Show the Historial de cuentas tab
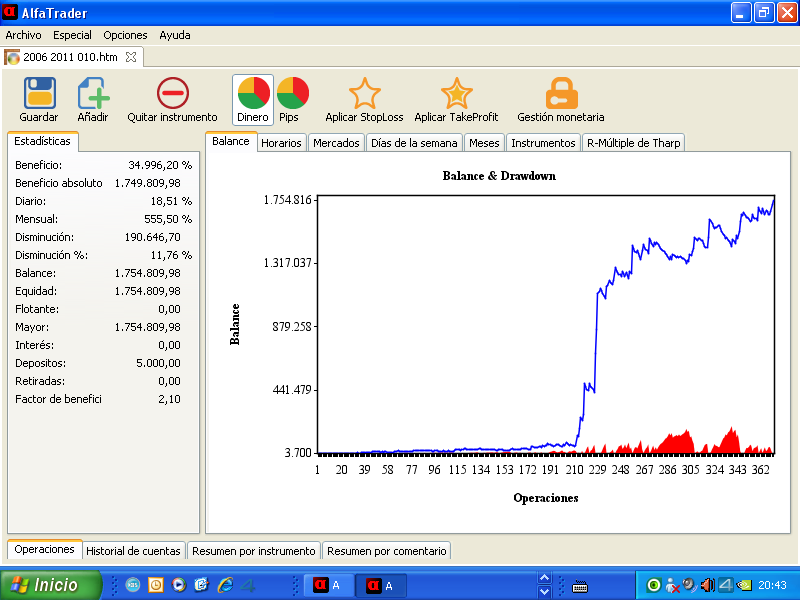Viewport: 800px width, 600px height. tap(133, 550)
